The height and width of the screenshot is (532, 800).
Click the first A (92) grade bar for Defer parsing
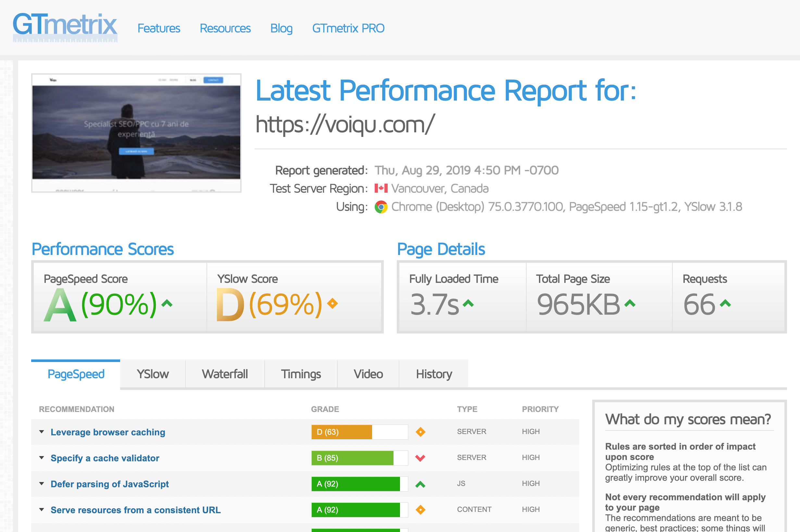tap(360, 484)
